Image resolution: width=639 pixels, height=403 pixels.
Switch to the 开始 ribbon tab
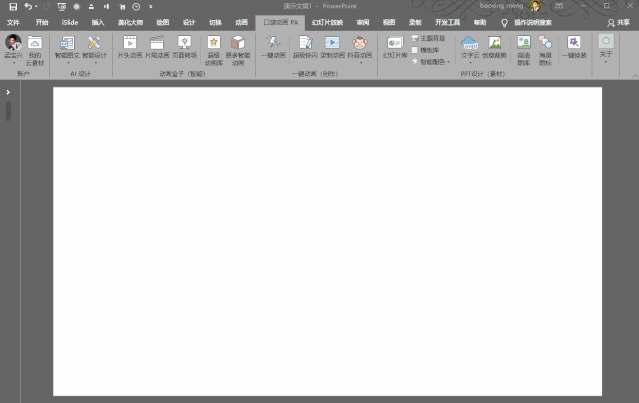pos(42,22)
